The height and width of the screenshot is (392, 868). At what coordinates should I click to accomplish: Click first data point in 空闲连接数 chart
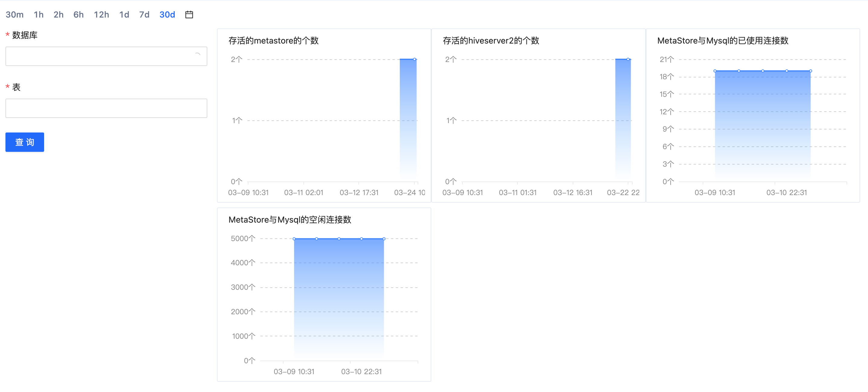pos(294,239)
